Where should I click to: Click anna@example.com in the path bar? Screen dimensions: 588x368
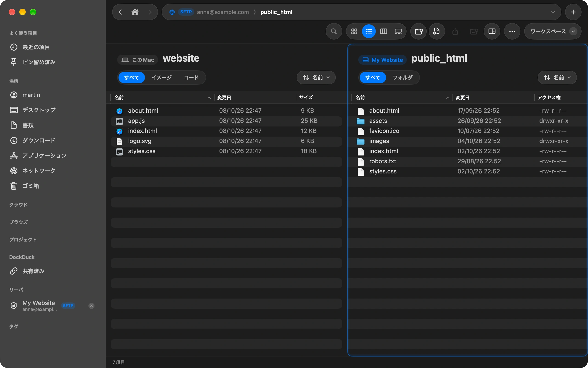click(x=223, y=12)
